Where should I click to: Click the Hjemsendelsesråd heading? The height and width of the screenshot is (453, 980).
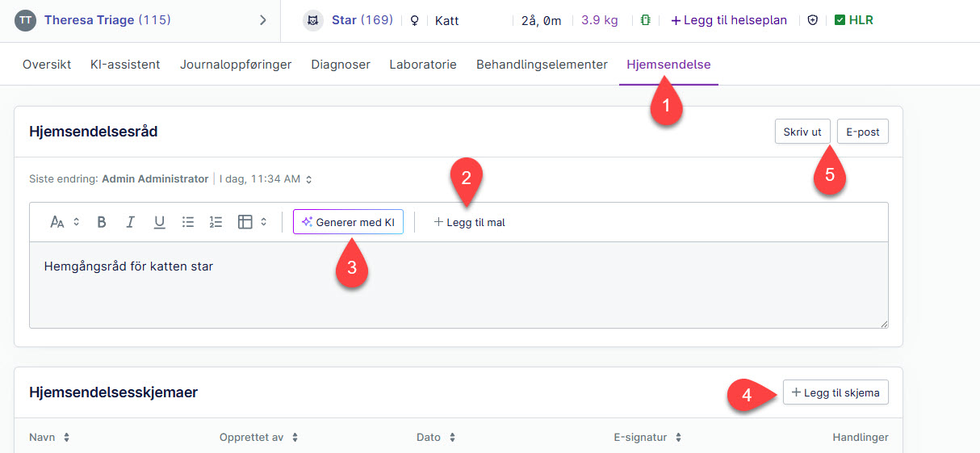(94, 131)
